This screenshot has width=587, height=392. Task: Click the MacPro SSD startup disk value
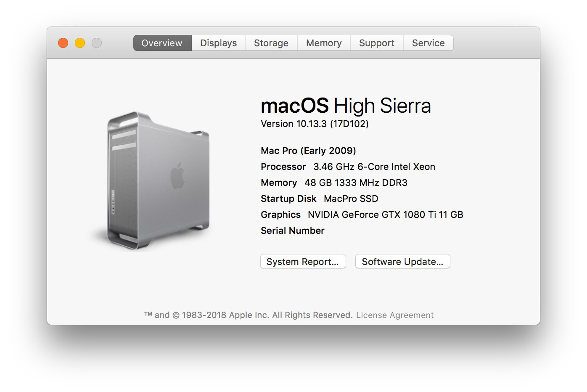pos(351,199)
